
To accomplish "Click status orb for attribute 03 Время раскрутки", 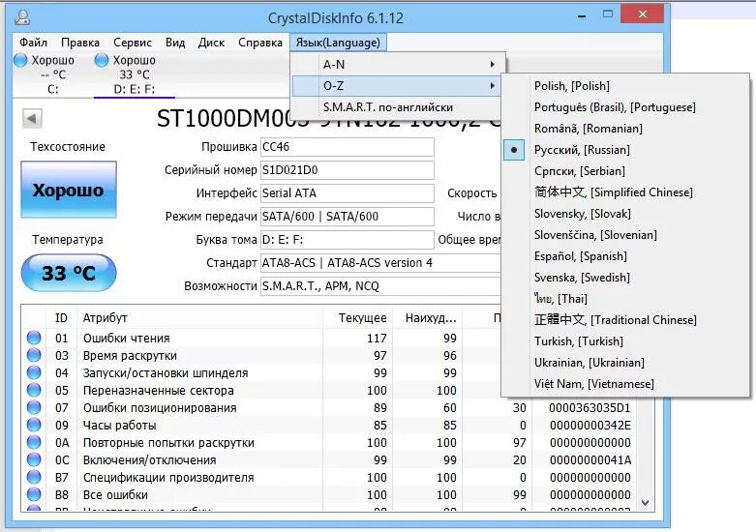I will click(x=34, y=355).
